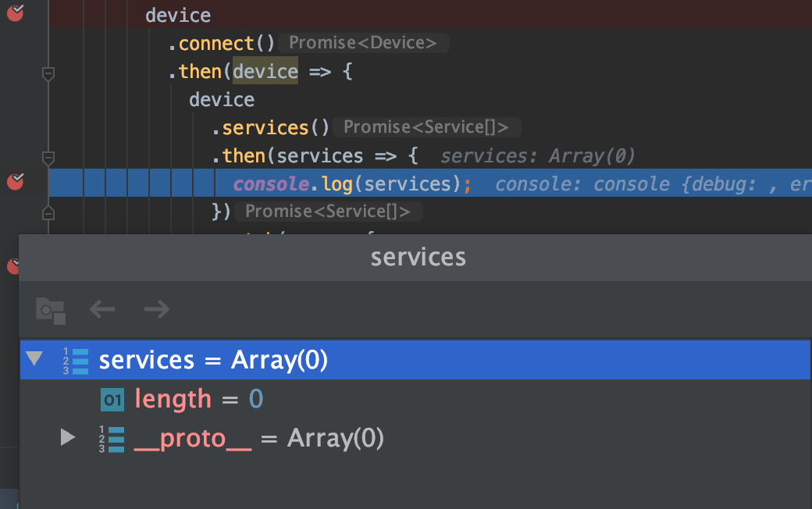812x509 pixels.
Task: Click the services popup title bar
Action: pyautogui.click(x=415, y=258)
